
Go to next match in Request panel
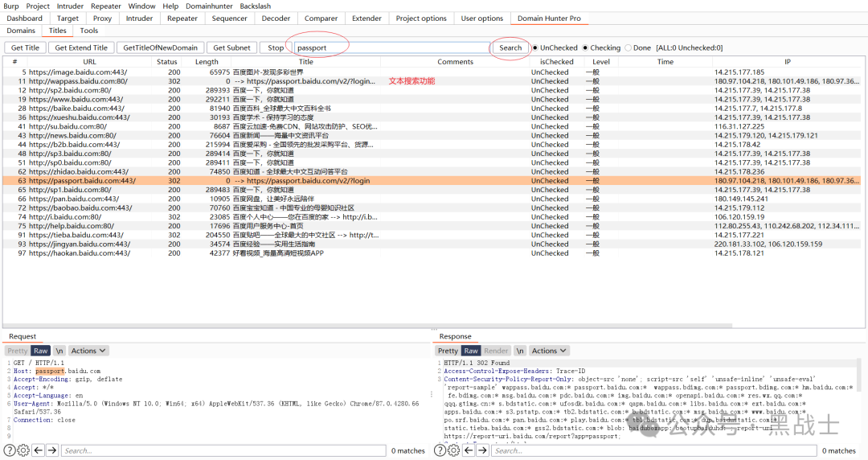tap(52, 450)
